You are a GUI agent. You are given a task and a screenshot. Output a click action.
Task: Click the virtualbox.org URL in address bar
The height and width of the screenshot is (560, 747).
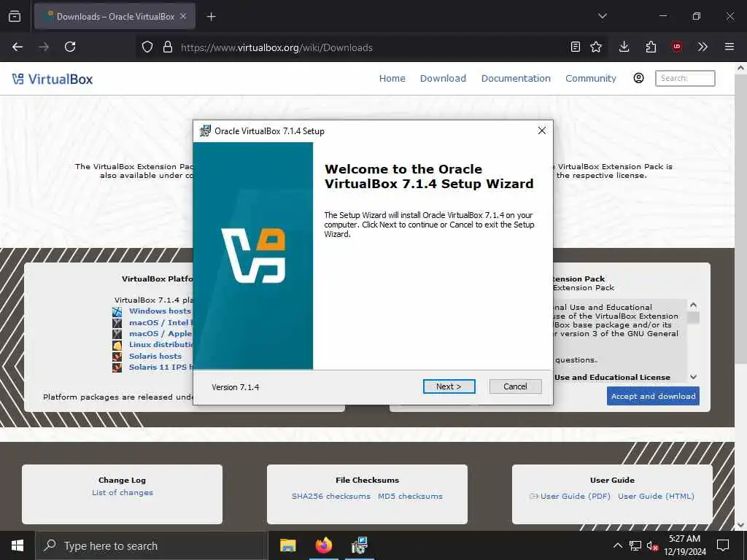[x=276, y=47]
